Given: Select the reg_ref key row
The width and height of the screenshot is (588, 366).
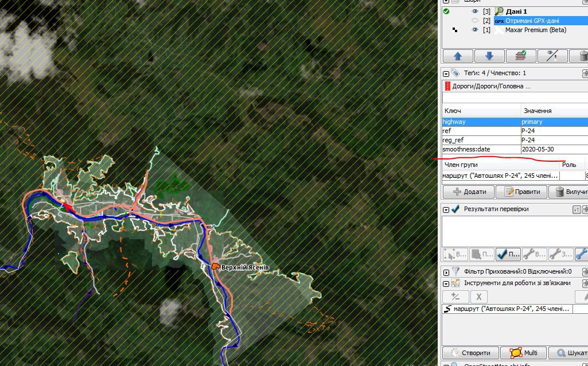Looking at the screenshot, I should 481,140.
